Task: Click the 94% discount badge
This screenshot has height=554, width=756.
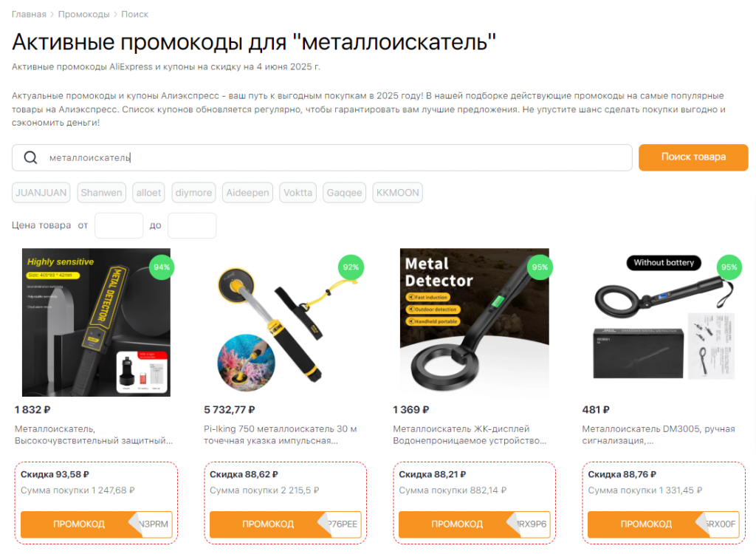Action: pyautogui.click(x=162, y=267)
